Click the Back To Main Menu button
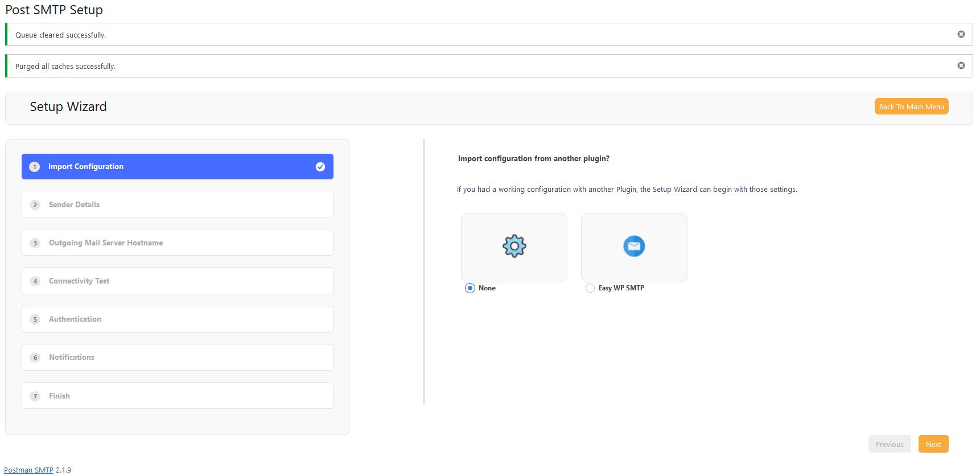Screen dimensions: 980x476 [912, 106]
